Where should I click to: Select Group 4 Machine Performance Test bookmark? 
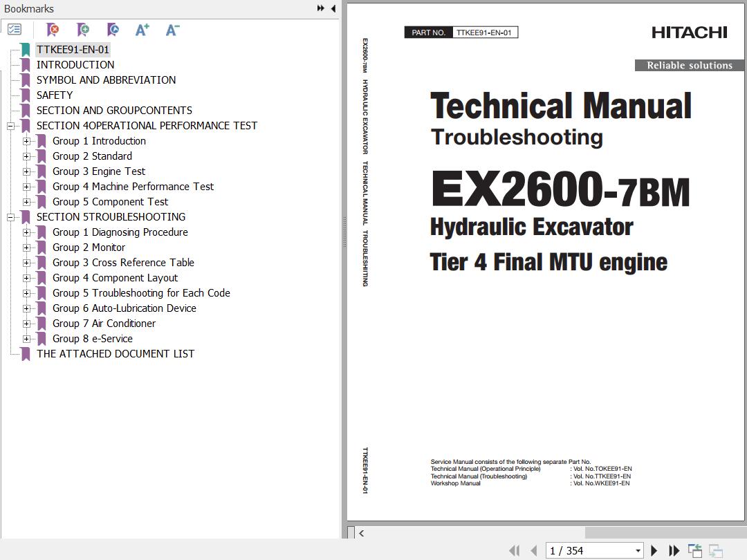pyautogui.click(x=133, y=187)
